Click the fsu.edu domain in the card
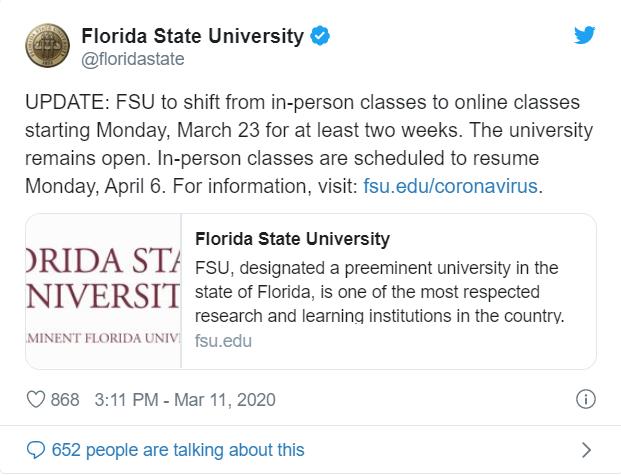 pos(223,341)
